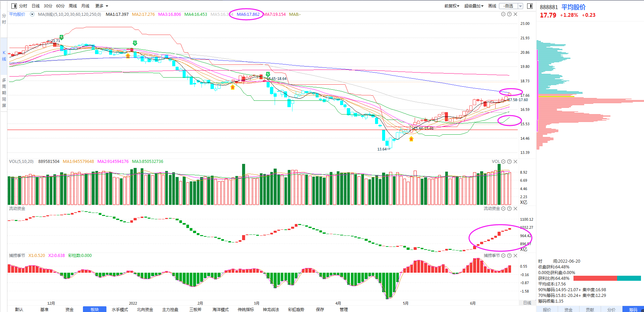Open 流动资金 panel settings icon

(503, 209)
